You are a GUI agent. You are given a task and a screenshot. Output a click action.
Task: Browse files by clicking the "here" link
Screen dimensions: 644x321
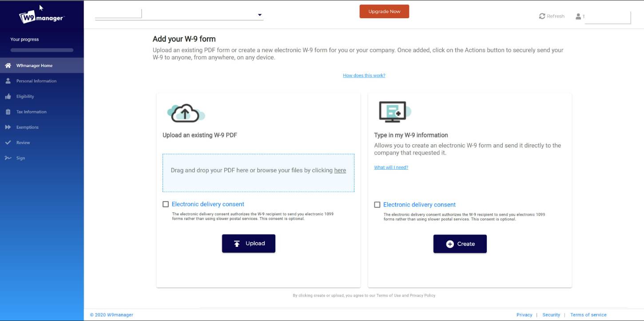tap(340, 170)
